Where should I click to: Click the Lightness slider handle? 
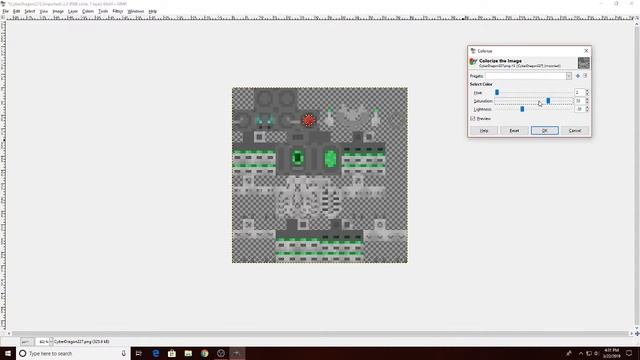pos(522,109)
